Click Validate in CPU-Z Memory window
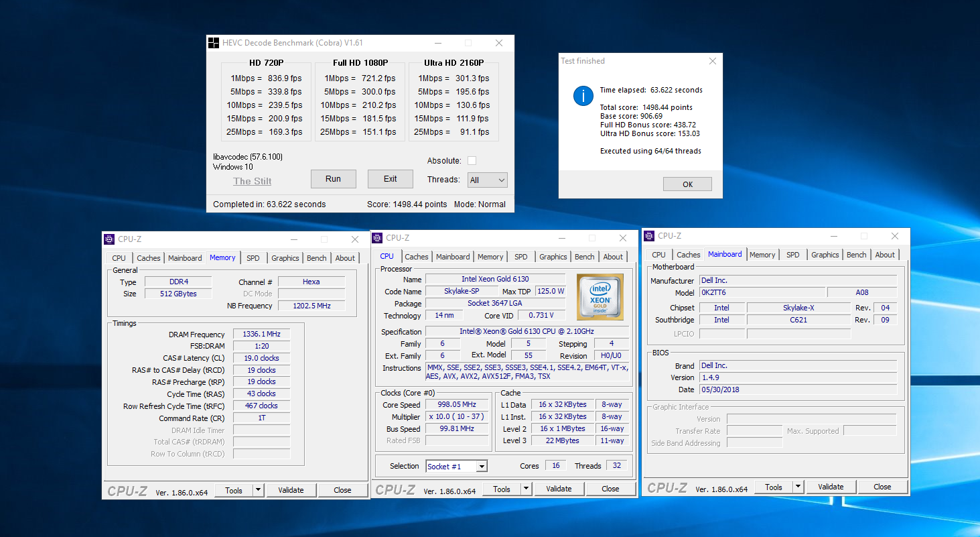The height and width of the screenshot is (537, 980). [x=291, y=490]
